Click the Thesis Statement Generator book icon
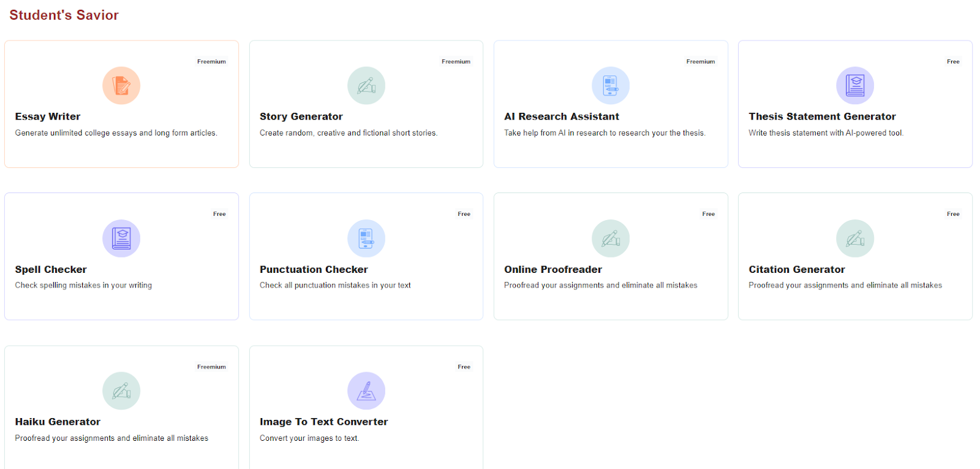 (x=855, y=85)
